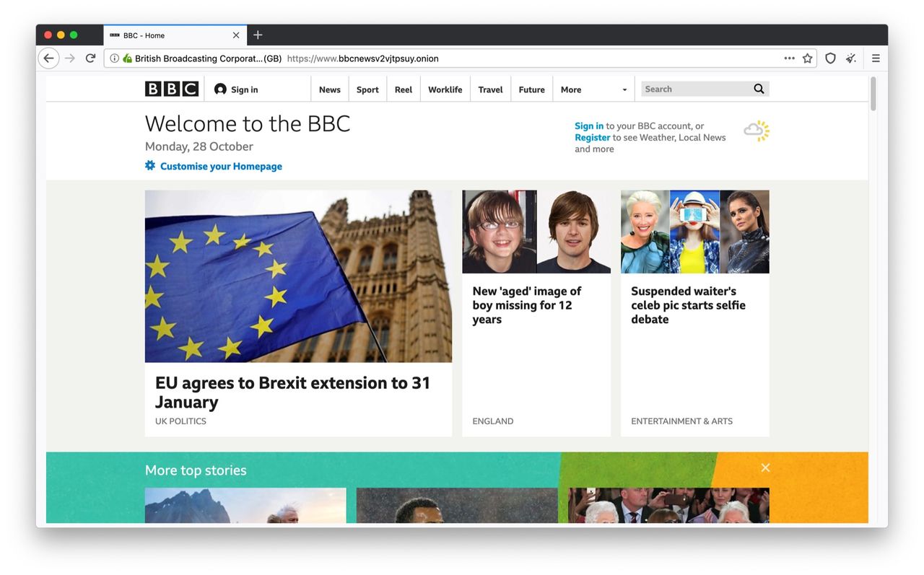Click the Customise your Homepage gear icon

[x=149, y=165]
